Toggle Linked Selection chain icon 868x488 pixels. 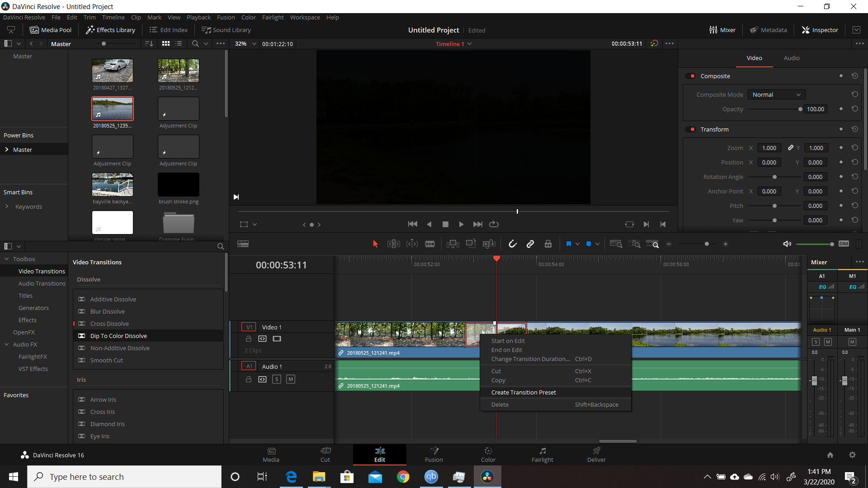[x=530, y=244]
